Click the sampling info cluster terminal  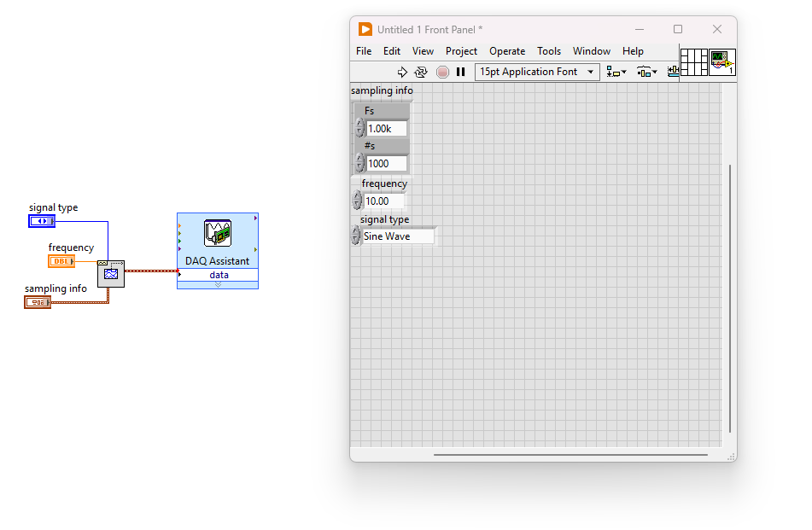(38, 302)
